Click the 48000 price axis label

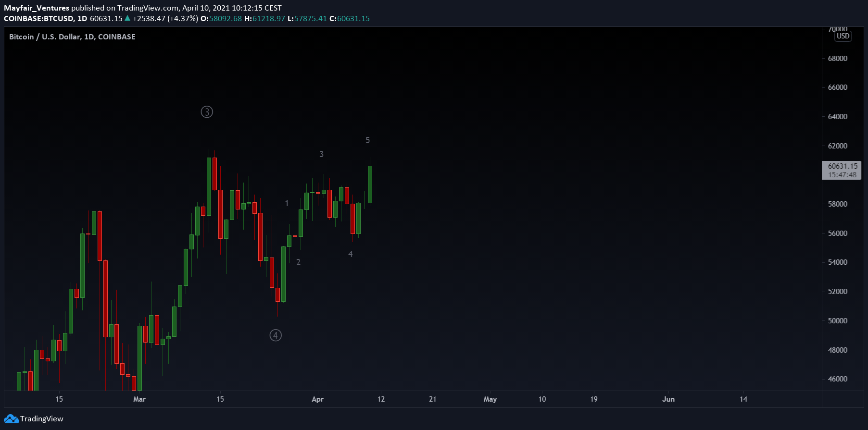pyautogui.click(x=838, y=350)
